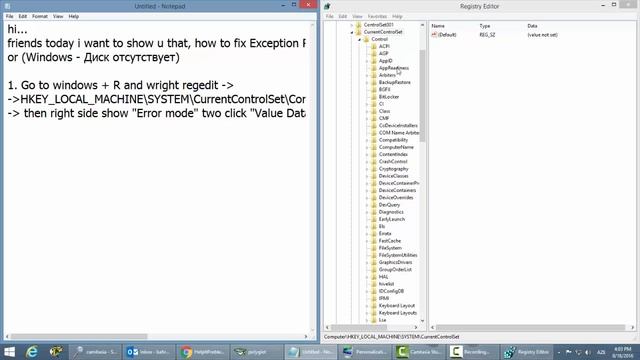Screen dimensions: 640x360
Task: Select the CrashControl folder icon
Action: (373, 162)
